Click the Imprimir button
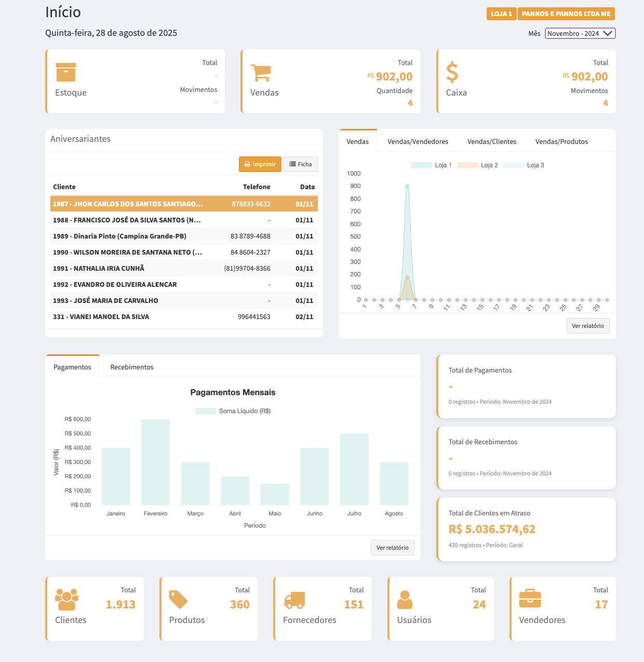The image size is (644, 662). 260,164
